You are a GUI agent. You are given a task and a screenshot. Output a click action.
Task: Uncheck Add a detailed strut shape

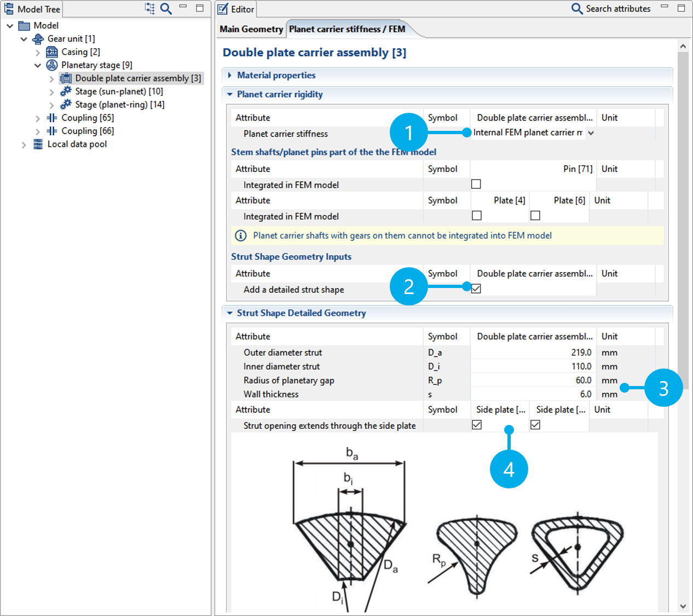(x=476, y=289)
